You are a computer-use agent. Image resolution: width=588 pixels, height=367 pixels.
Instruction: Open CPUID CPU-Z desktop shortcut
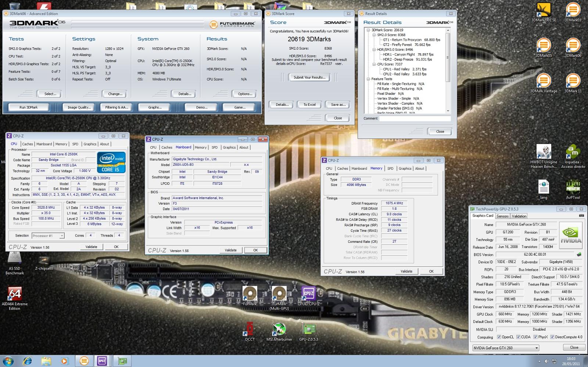pyautogui.click(x=309, y=296)
